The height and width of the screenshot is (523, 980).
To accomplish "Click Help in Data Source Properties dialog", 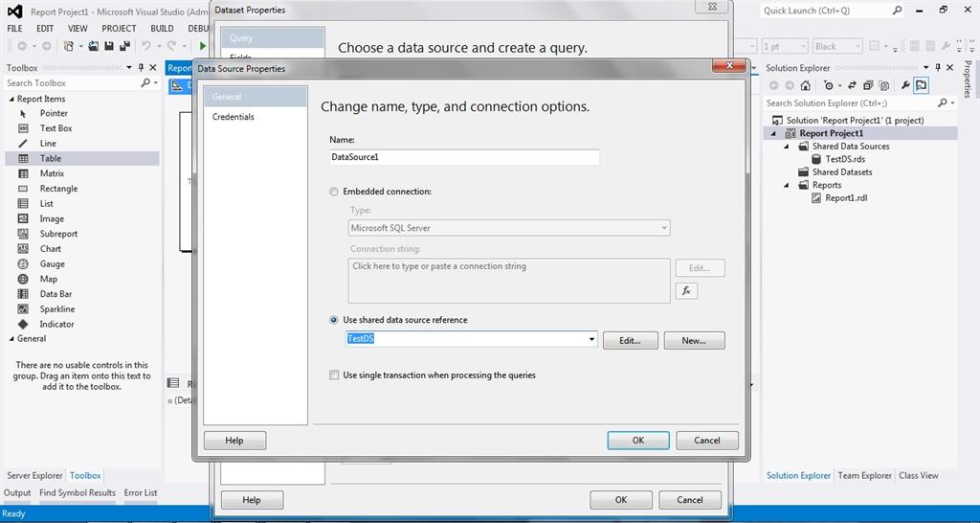I will [234, 441].
